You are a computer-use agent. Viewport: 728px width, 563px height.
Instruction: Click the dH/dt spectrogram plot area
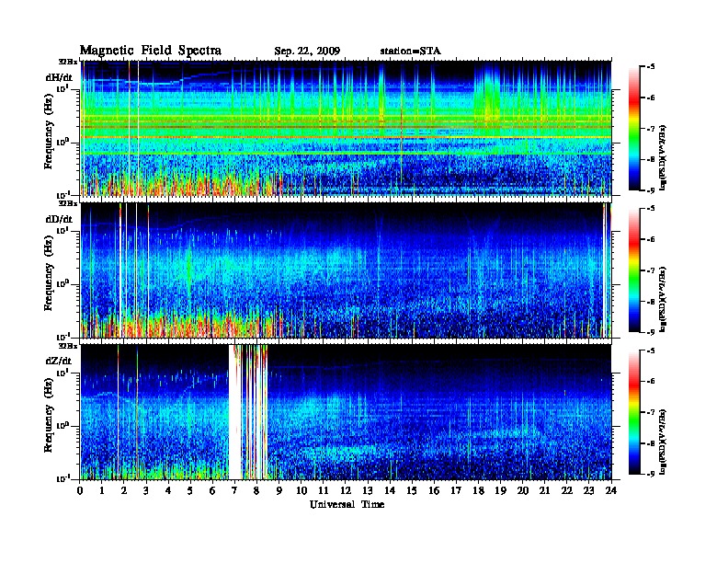346,128
